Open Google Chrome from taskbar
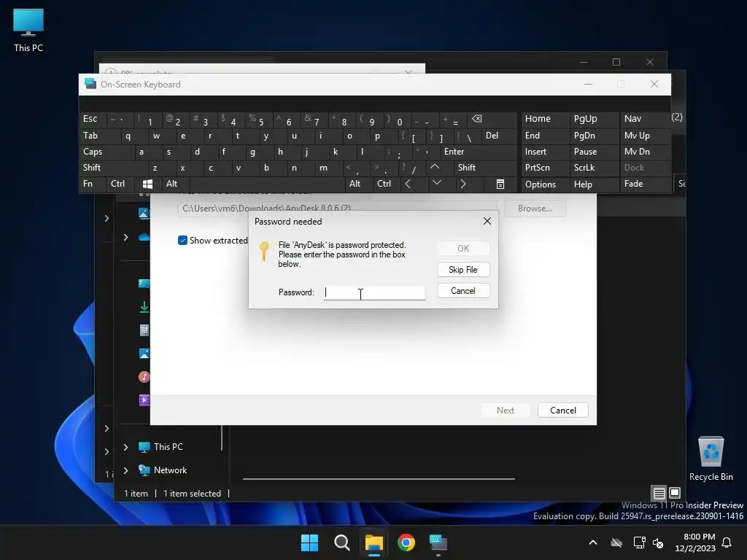This screenshot has height=560, width=747. (x=406, y=542)
